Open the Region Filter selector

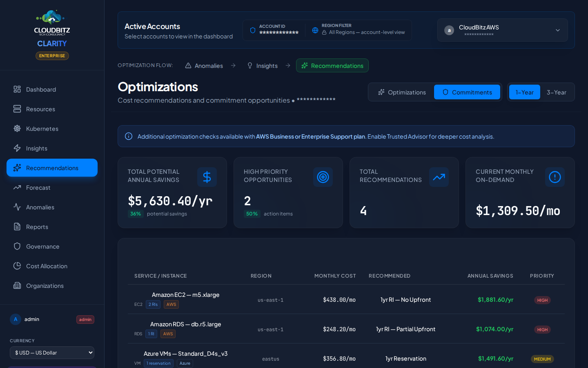(x=359, y=29)
